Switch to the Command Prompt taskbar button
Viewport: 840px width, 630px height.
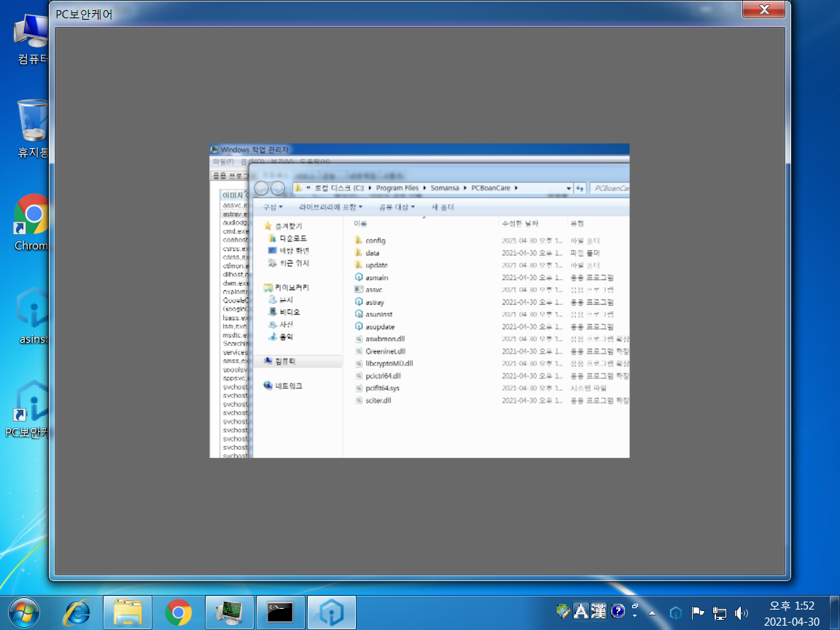281,612
